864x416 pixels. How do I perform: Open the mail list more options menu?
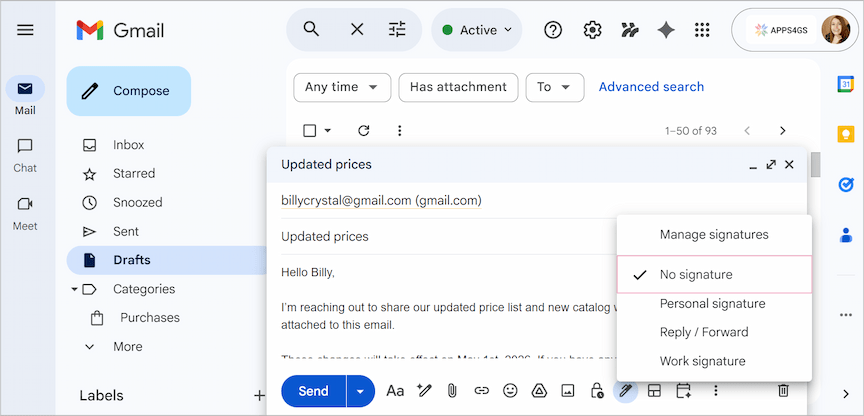399,131
